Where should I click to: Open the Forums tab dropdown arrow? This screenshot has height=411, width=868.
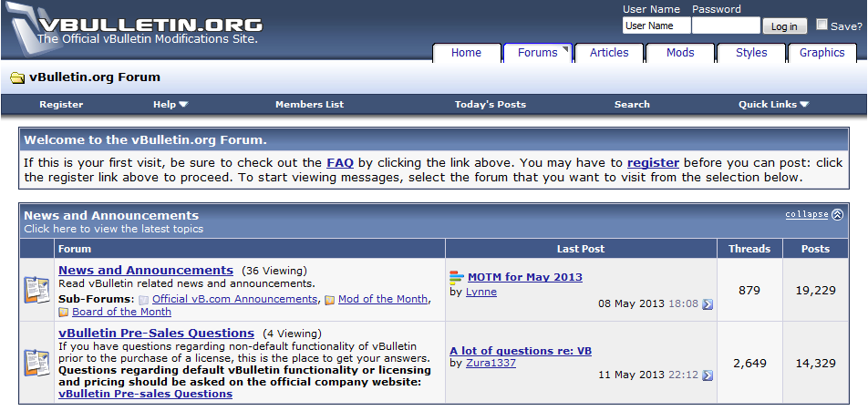pos(565,50)
